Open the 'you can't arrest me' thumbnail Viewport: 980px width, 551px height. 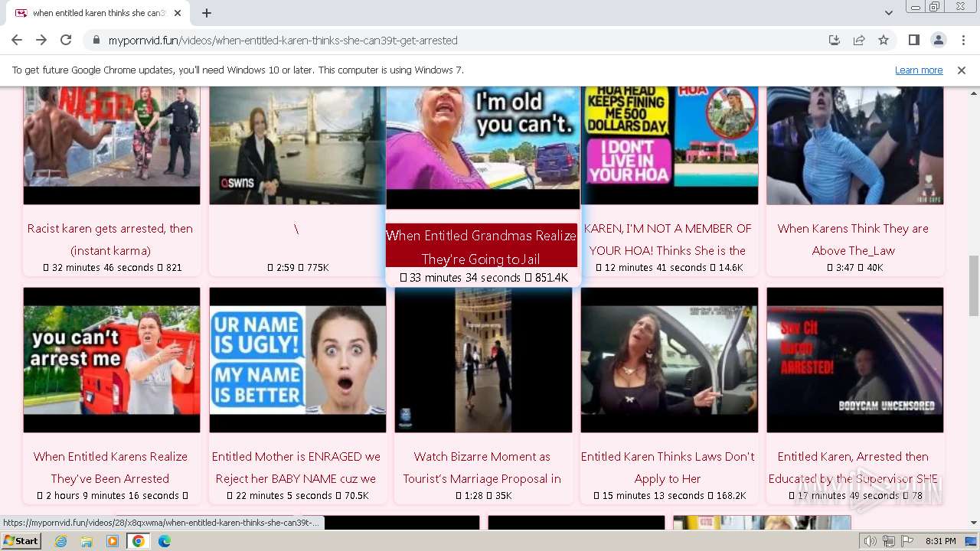(112, 360)
